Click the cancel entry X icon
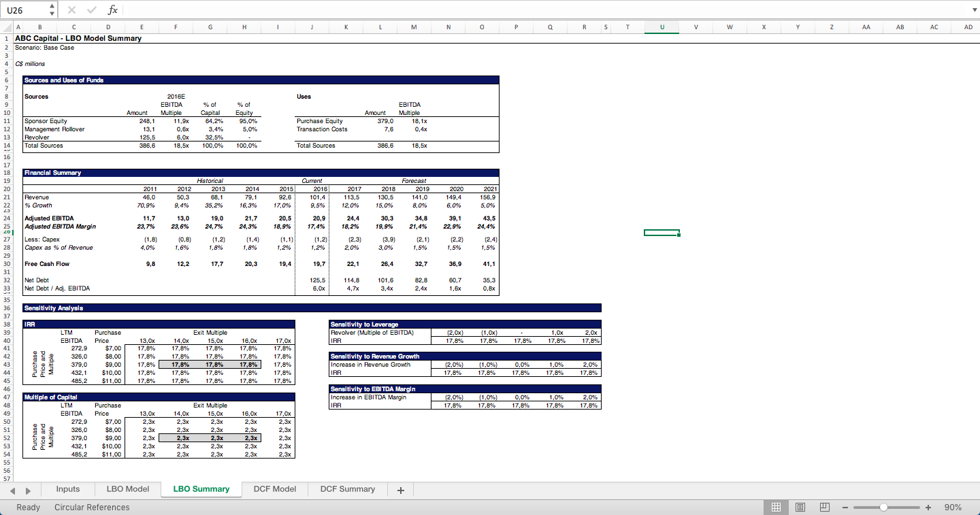 (72, 10)
